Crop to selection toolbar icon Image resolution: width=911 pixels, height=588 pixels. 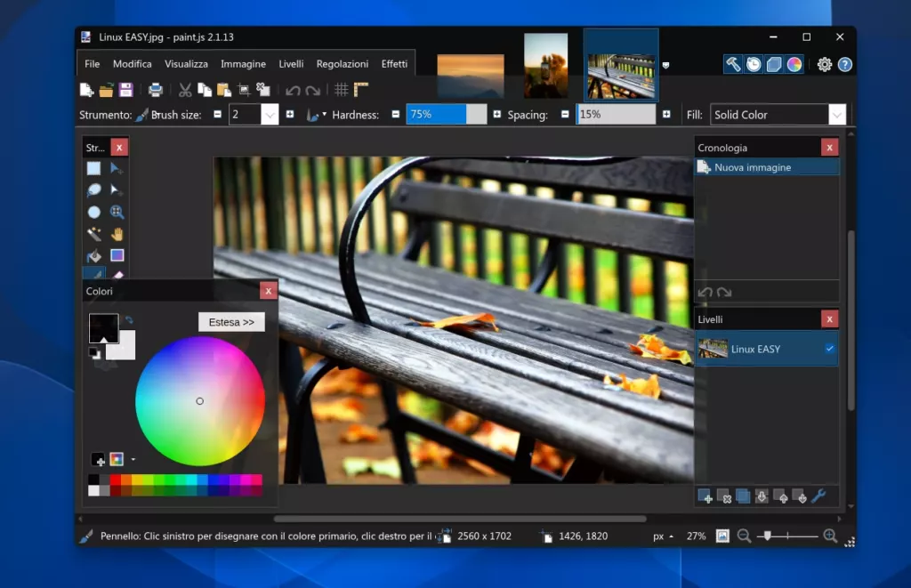click(x=244, y=90)
